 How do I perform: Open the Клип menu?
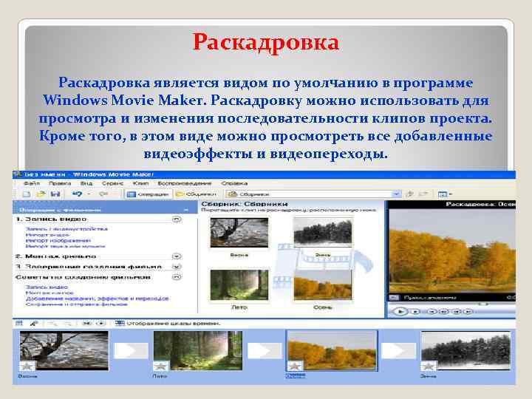click(x=140, y=183)
